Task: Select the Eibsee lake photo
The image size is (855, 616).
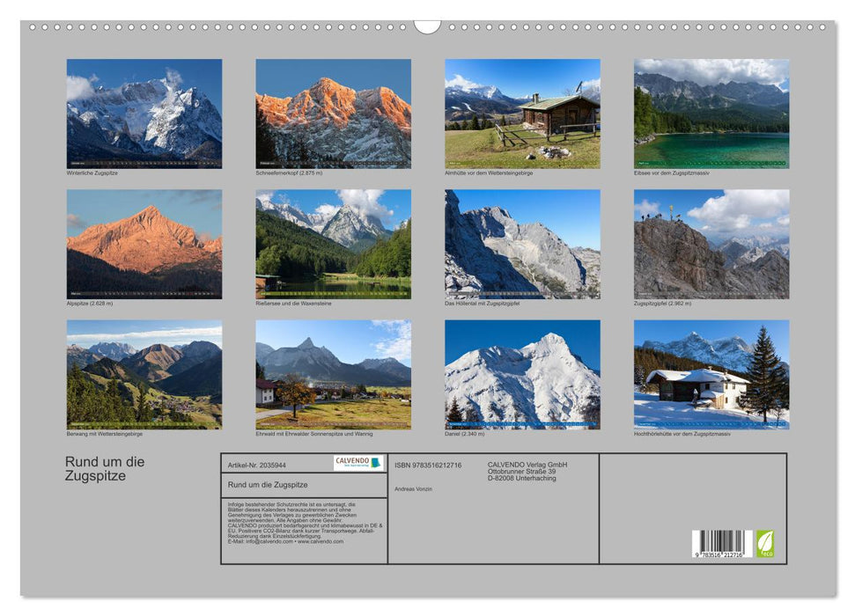Action: (x=711, y=114)
